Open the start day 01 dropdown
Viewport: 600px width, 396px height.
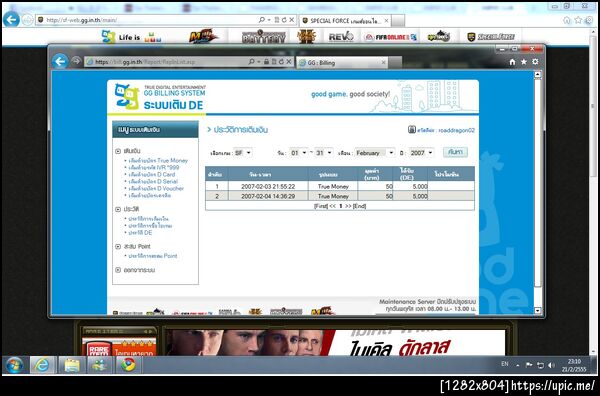298,153
